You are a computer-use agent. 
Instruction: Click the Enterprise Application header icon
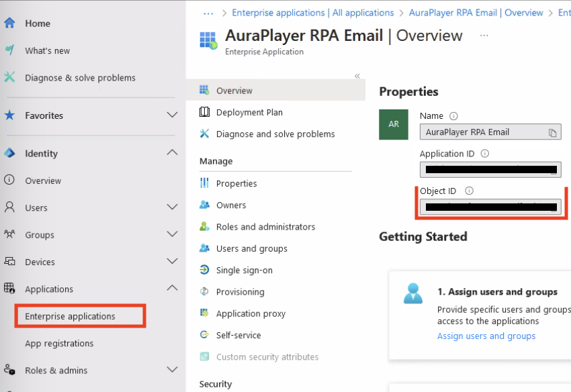pyautogui.click(x=208, y=40)
